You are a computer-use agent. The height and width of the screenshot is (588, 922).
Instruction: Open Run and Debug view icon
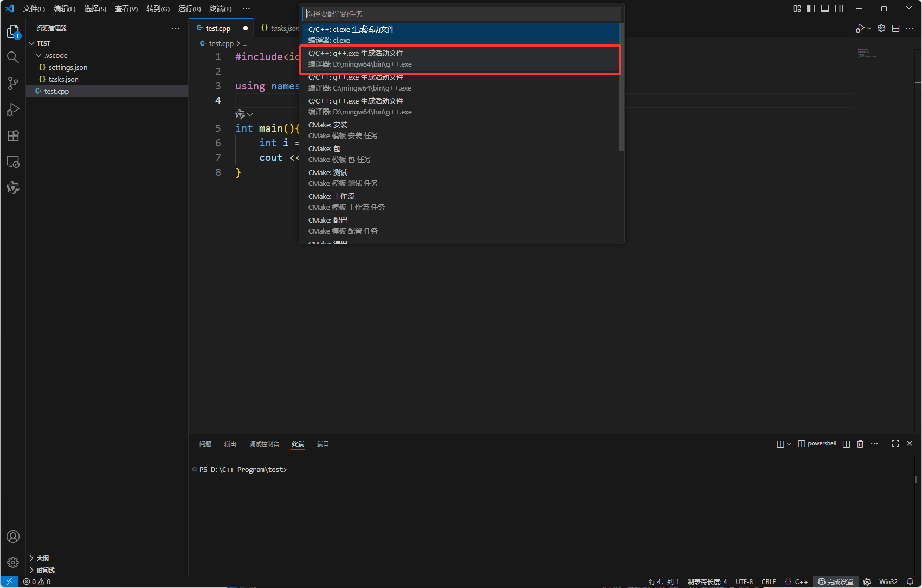point(13,109)
